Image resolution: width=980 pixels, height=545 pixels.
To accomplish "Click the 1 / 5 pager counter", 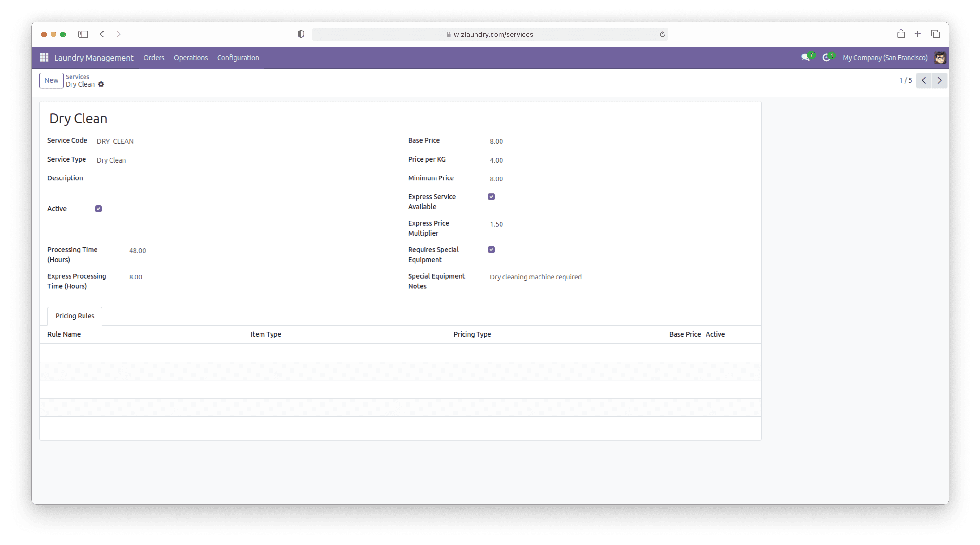I will point(905,81).
